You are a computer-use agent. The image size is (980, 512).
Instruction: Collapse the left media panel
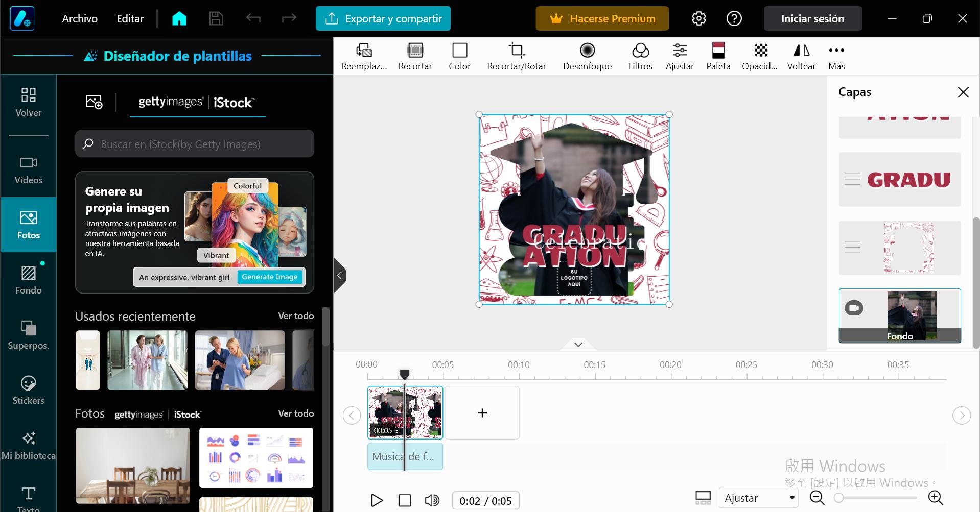[x=339, y=276]
